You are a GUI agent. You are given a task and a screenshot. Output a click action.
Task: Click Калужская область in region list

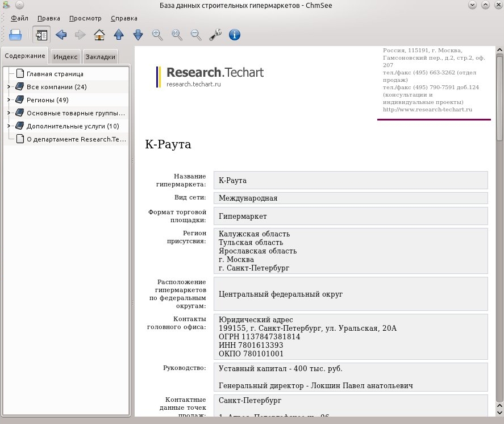click(x=254, y=234)
